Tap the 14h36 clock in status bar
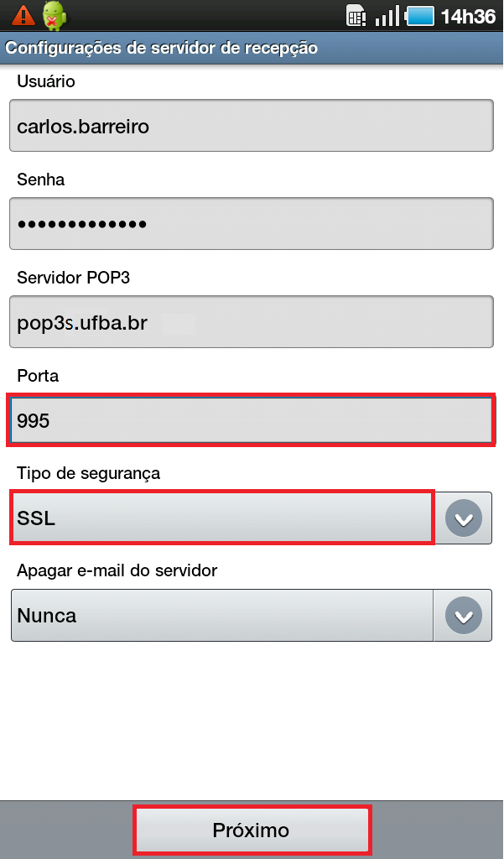This screenshot has height=859, width=504. (x=468, y=16)
